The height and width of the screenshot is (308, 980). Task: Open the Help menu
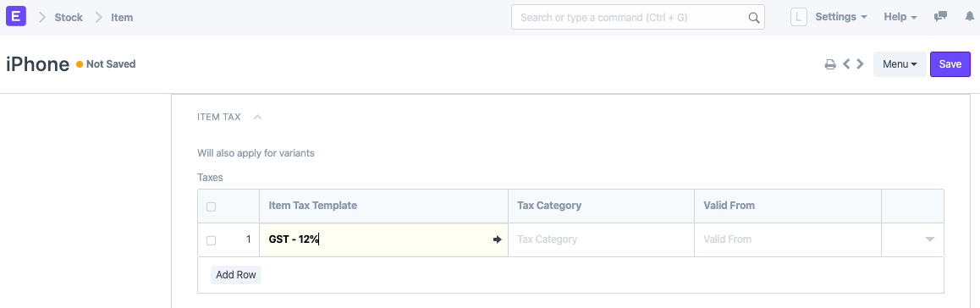tap(900, 17)
